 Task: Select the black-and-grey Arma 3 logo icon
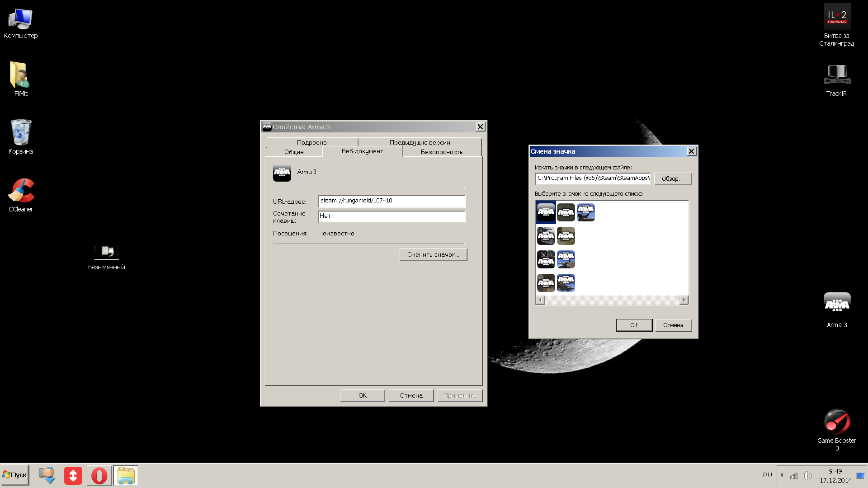pyautogui.click(x=546, y=212)
